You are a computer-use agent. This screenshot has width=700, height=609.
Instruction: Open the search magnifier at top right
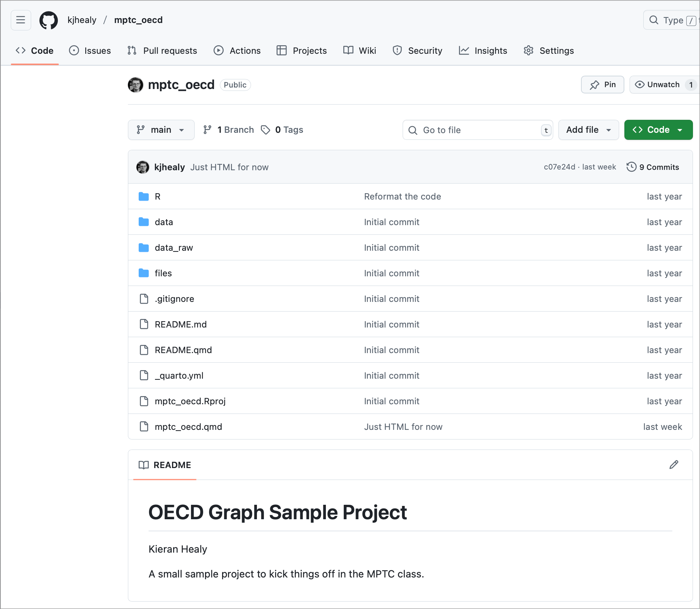click(654, 20)
